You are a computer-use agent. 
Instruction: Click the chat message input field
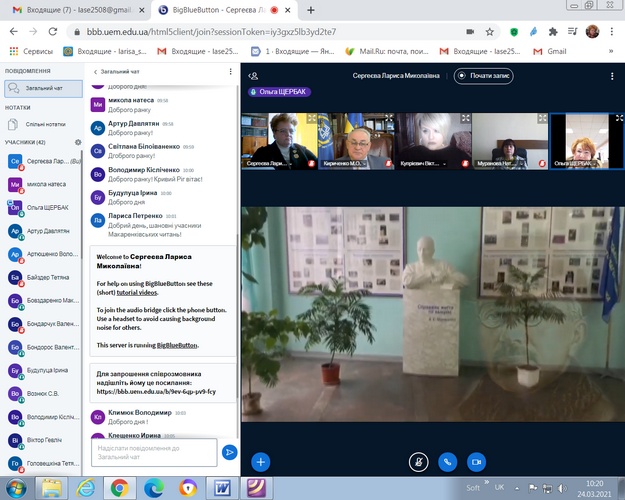[x=154, y=453]
